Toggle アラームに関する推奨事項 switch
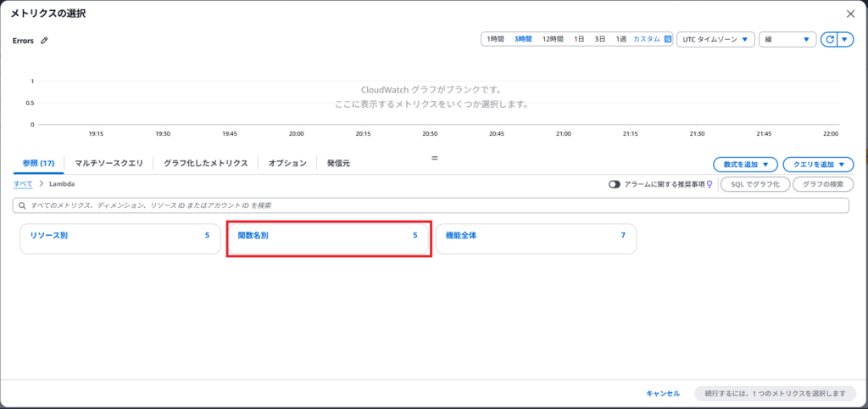 click(615, 184)
